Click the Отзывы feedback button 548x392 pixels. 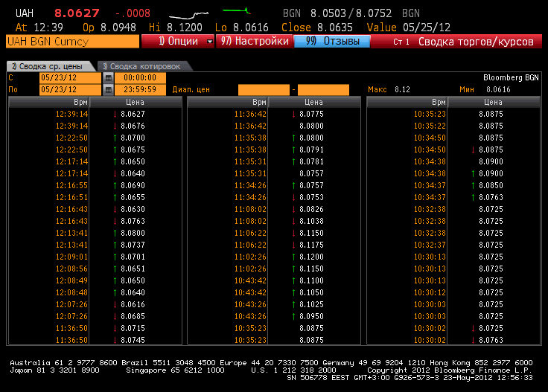click(332, 42)
